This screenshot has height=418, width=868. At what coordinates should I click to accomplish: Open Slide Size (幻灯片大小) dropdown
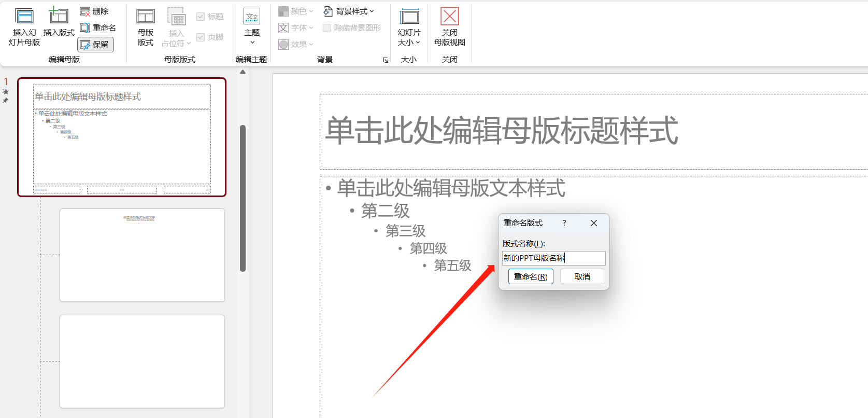pos(409,27)
